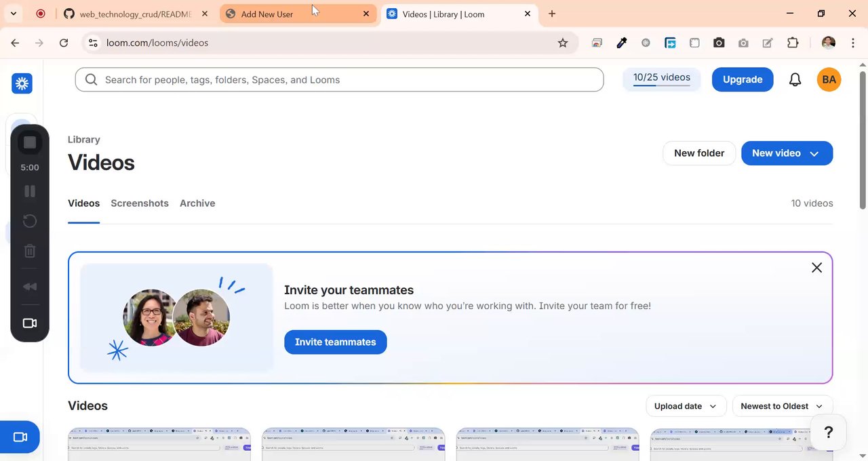Stop the Loom recording
This screenshot has height=461, width=868.
pyautogui.click(x=30, y=142)
